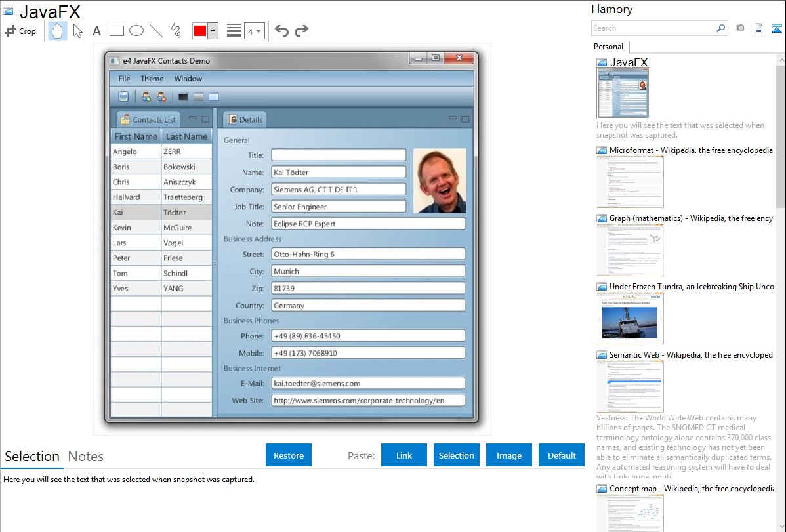
Task: Select contact row Boris Bokowski
Action: (161, 167)
